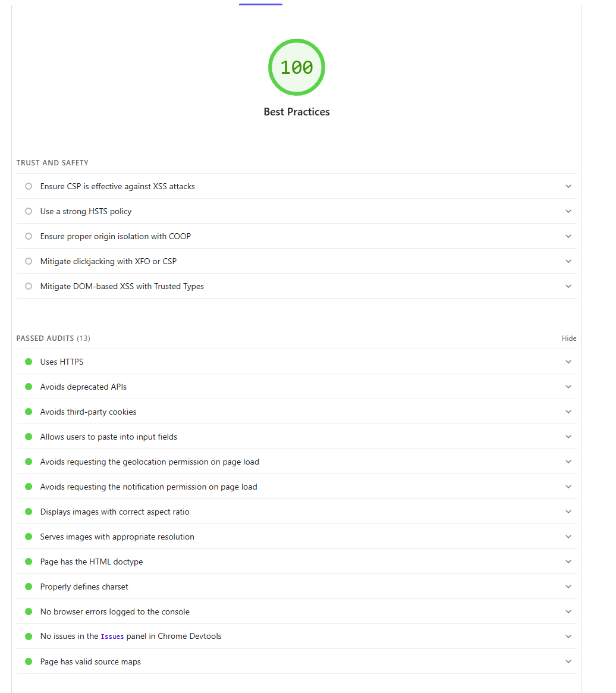Click gray circle icon beside HSTS policy audit
Image resolution: width=616 pixels, height=693 pixels.
click(x=28, y=211)
